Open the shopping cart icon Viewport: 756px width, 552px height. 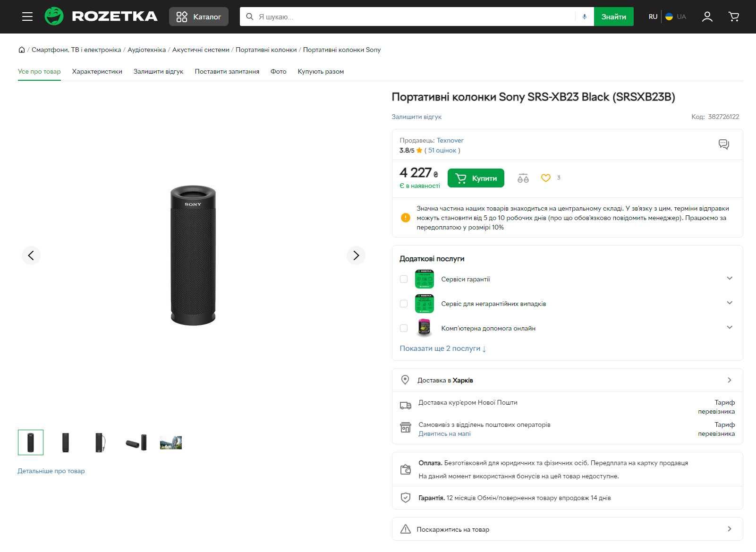(734, 17)
